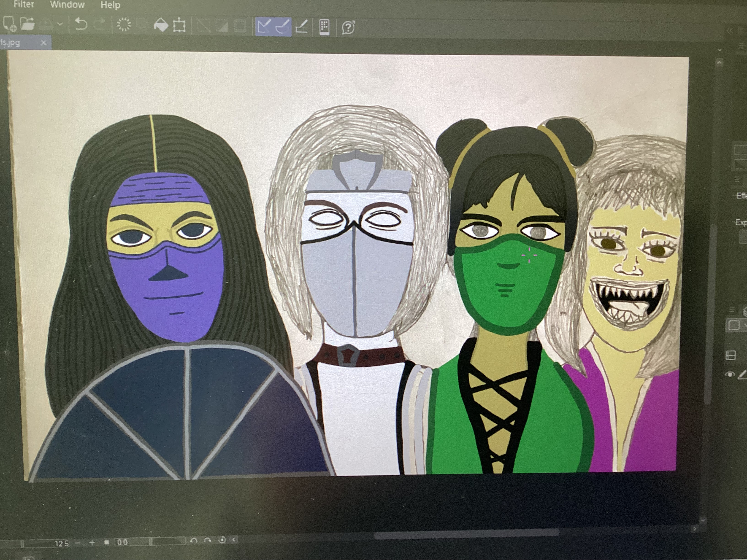Collapse the right panel dock with the double chevron
The width and height of the screenshot is (747, 560).
[729, 31]
